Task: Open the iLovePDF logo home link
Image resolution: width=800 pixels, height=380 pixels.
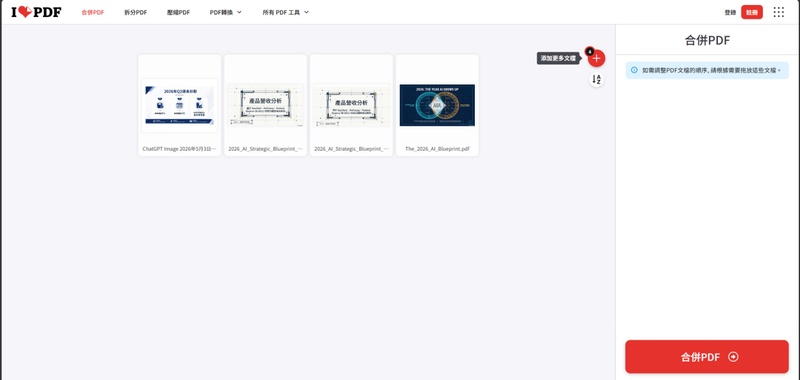Action: [x=36, y=12]
